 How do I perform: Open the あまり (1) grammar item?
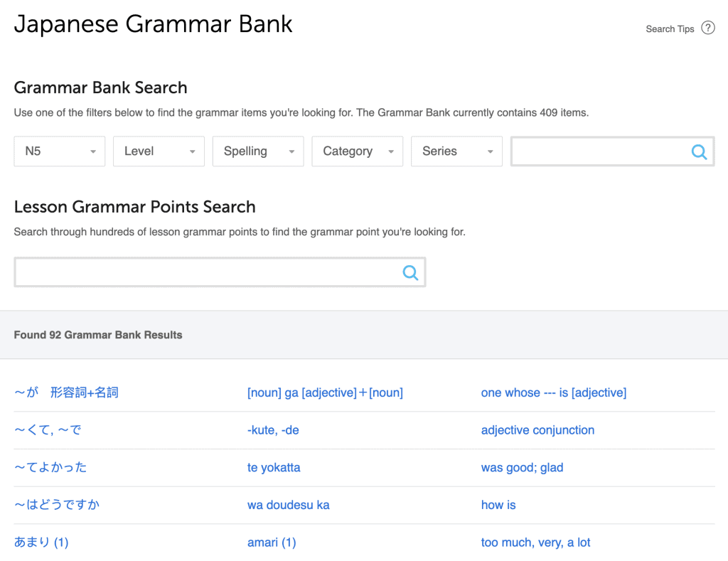pyautogui.click(x=41, y=543)
